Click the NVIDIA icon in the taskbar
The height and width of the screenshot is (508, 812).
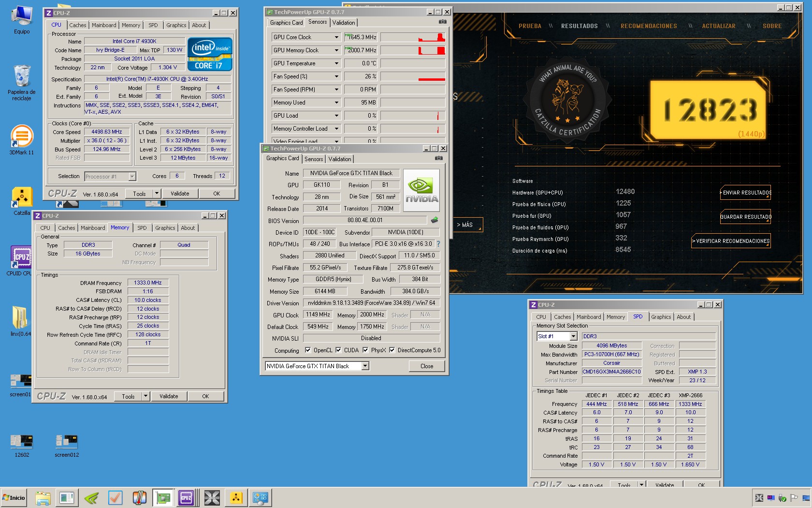[x=91, y=497]
